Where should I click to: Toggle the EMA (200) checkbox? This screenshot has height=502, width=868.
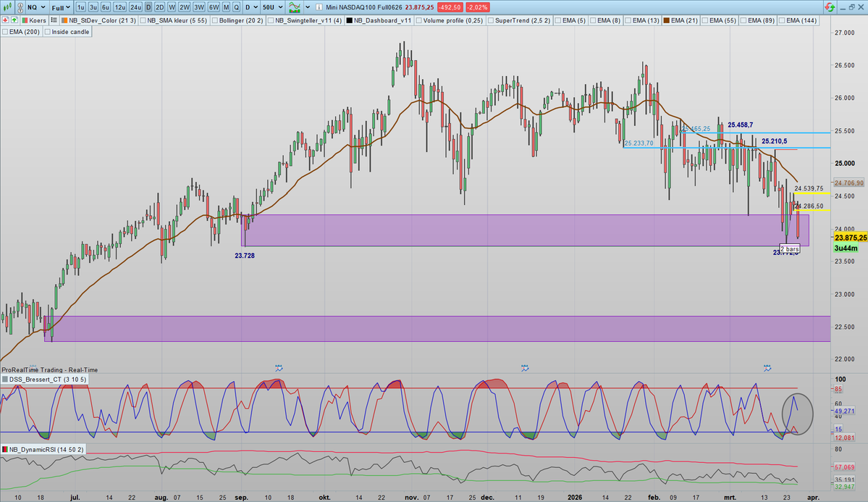click(7, 31)
